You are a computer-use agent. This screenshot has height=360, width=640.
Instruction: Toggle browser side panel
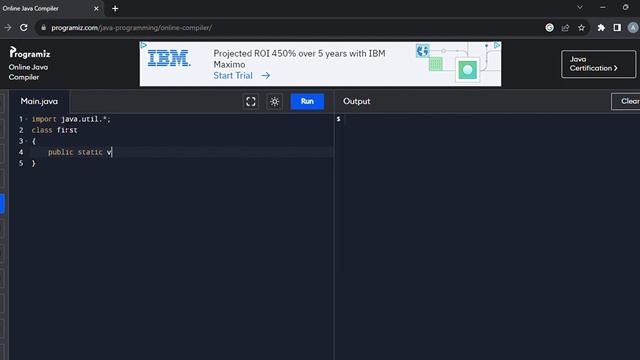(x=617, y=28)
